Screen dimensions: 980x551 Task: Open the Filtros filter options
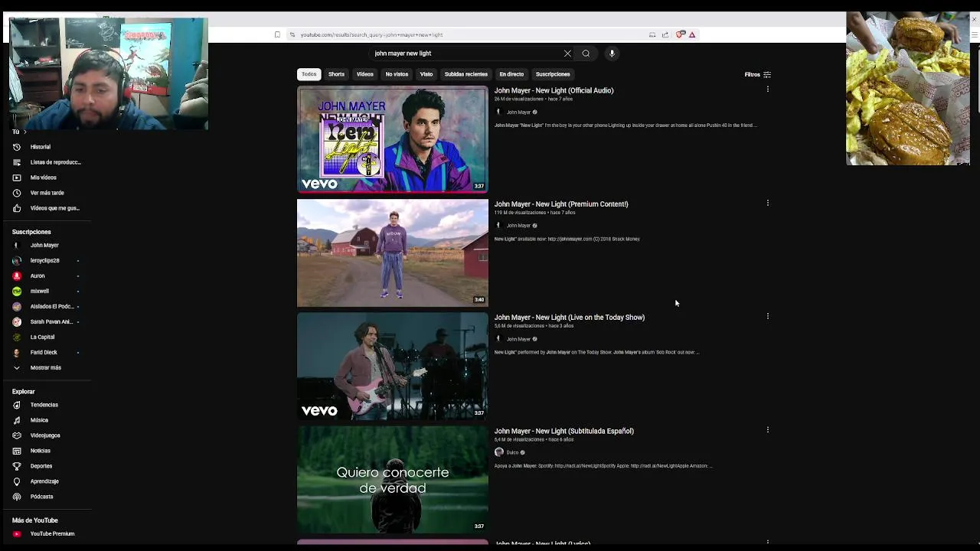coord(757,75)
